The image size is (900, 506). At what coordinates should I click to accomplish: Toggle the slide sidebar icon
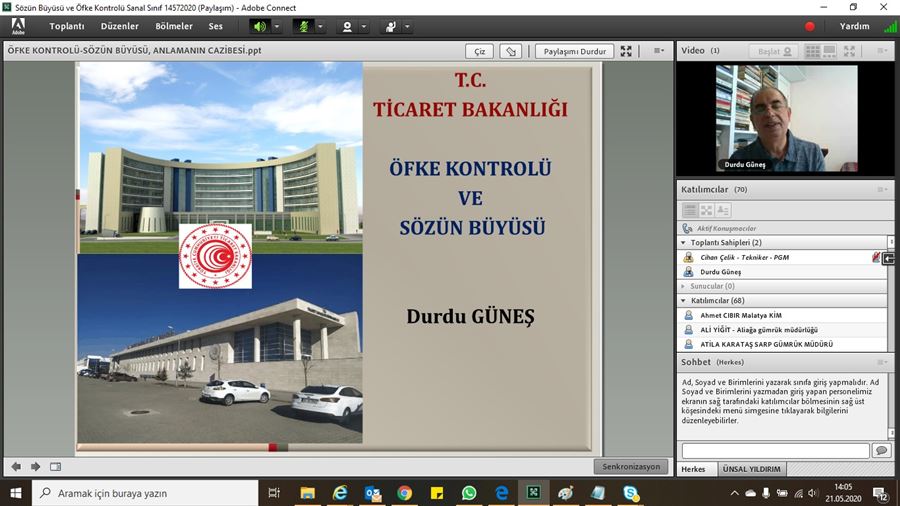(x=55, y=467)
